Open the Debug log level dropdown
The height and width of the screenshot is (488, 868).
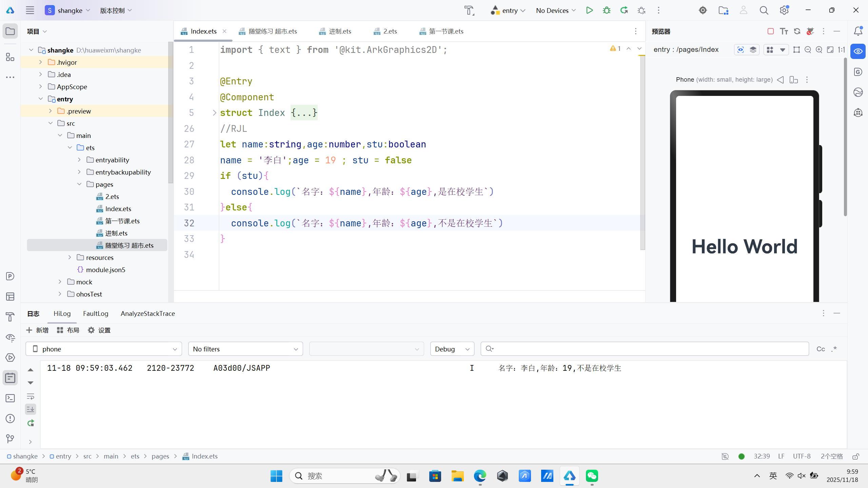(452, 349)
